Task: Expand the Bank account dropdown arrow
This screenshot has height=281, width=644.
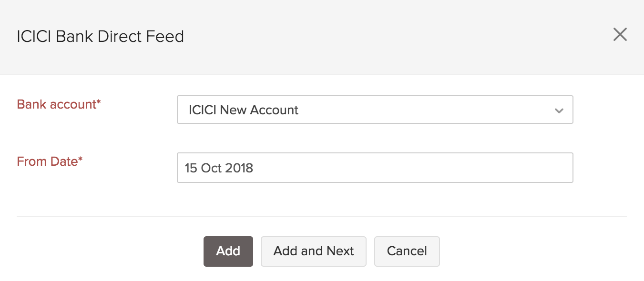Action: tap(559, 110)
